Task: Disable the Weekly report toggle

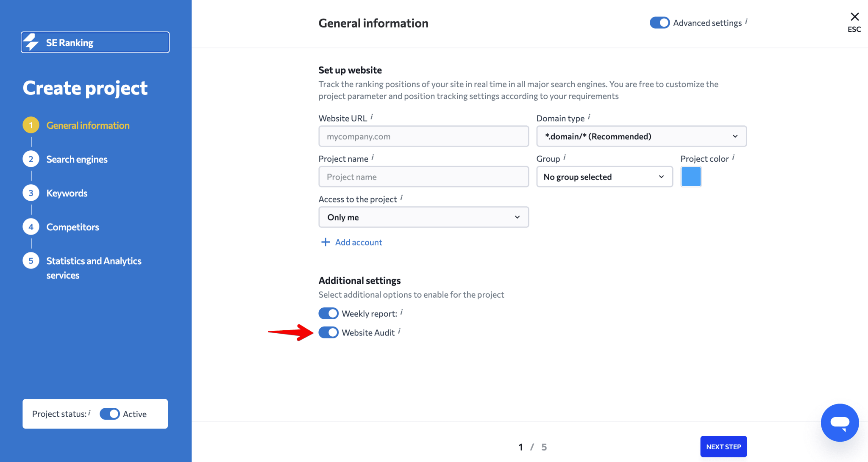Action: pyautogui.click(x=328, y=313)
